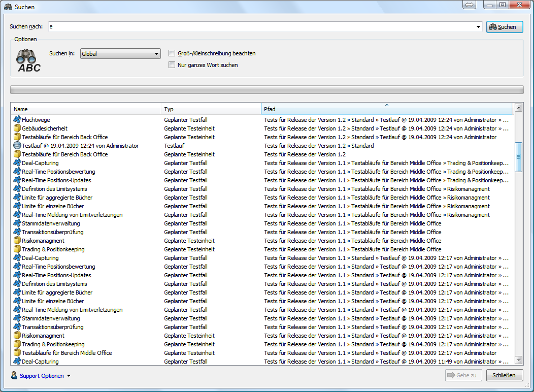Sort results by Typ column header
The image size is (534, 392).
[x=211, y=109]
